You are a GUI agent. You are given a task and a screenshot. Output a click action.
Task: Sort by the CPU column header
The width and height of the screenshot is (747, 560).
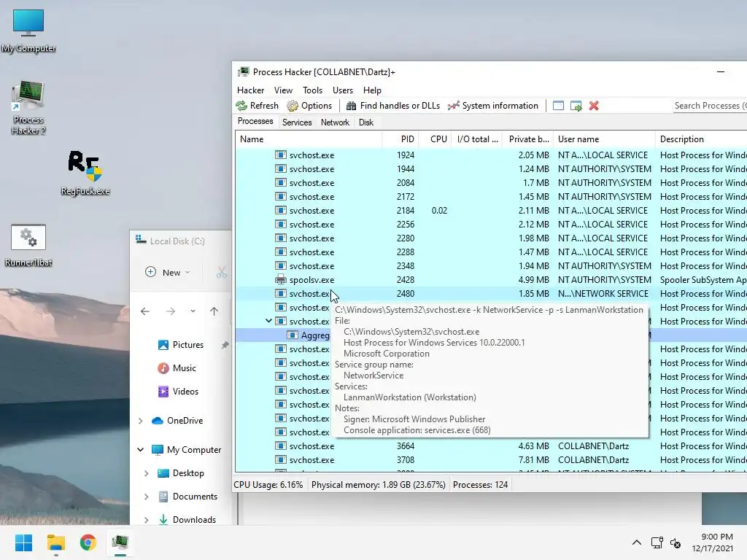point(435,139)
